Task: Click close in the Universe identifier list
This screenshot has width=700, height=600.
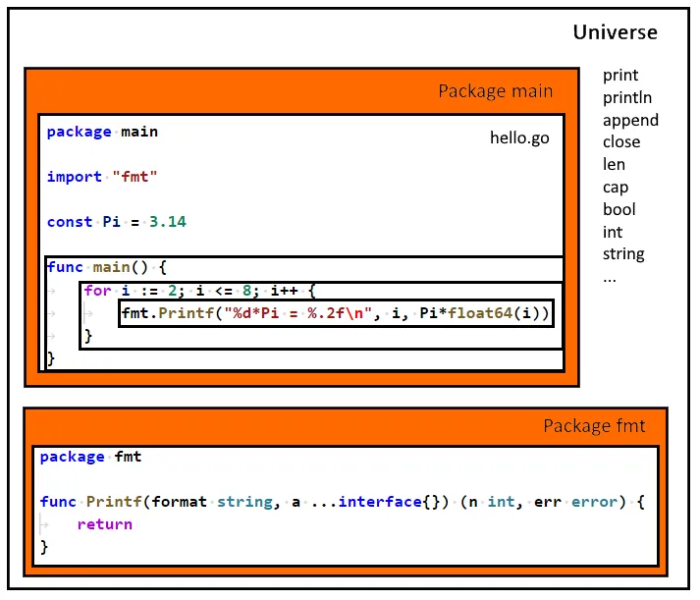Action: [621, 141]
